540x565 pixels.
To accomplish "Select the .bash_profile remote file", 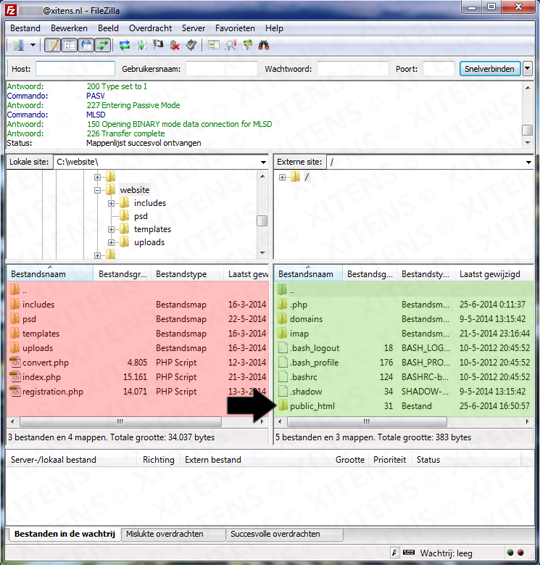I will click(314, 362).
